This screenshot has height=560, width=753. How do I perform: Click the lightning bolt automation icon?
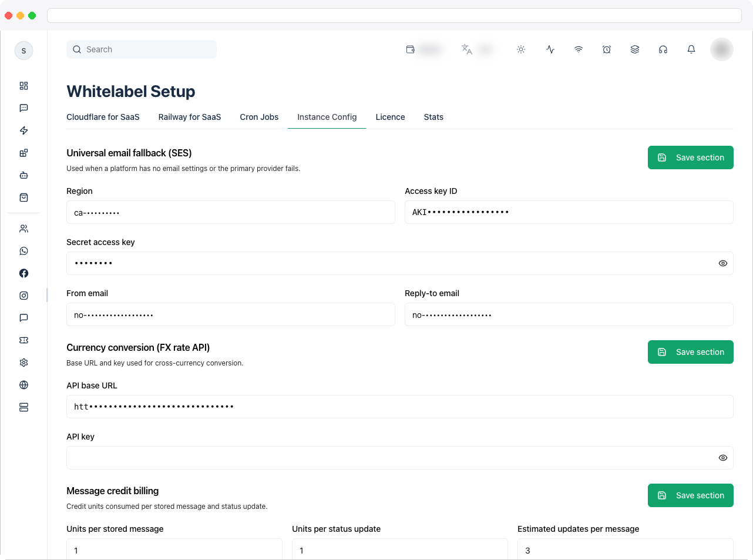pyautogui.click(x=23, y=130)
